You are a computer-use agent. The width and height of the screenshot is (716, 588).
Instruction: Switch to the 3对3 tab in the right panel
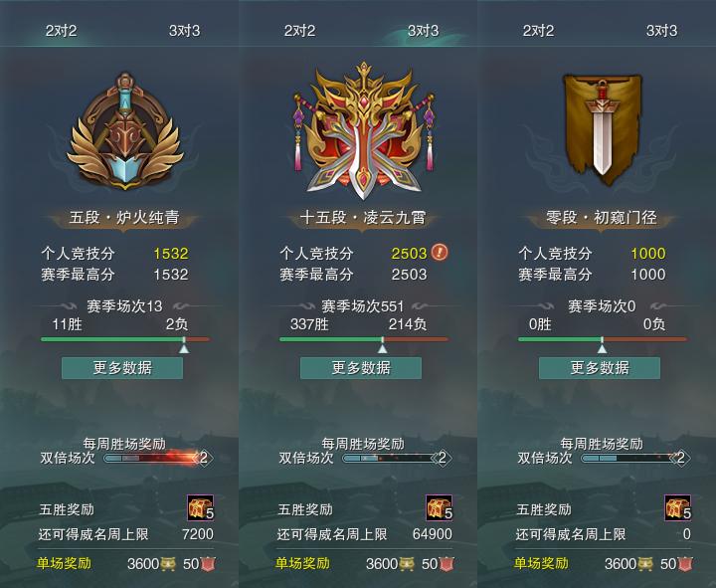click(x=661, y=31)
